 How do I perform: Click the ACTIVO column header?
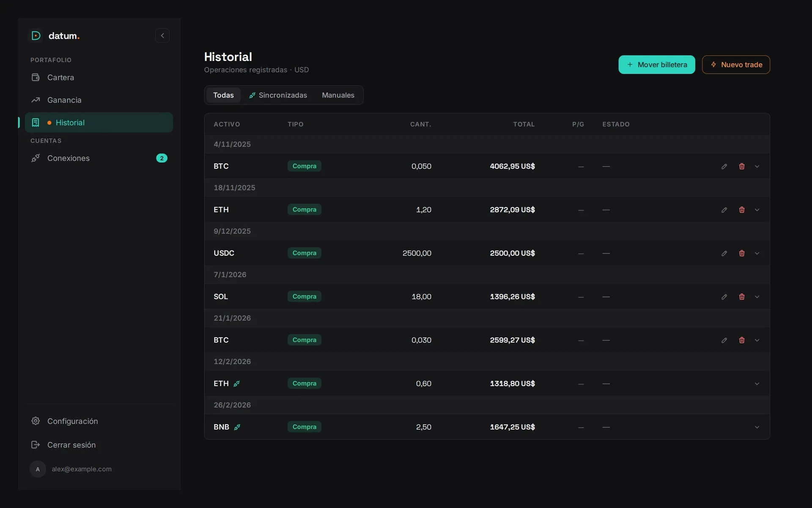click(227, 124)
